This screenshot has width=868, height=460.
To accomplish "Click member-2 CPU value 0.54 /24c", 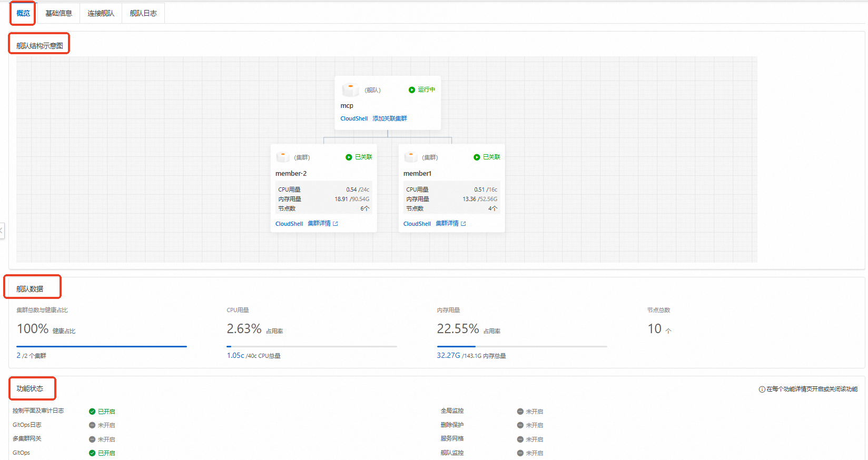I will pyautogui.click(x=358, y=189).
